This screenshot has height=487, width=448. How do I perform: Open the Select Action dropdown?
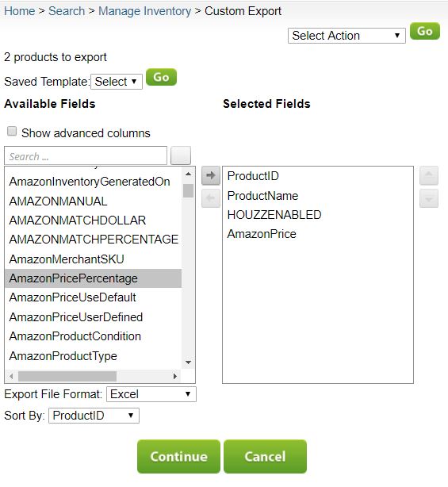(x=347, y=36)
